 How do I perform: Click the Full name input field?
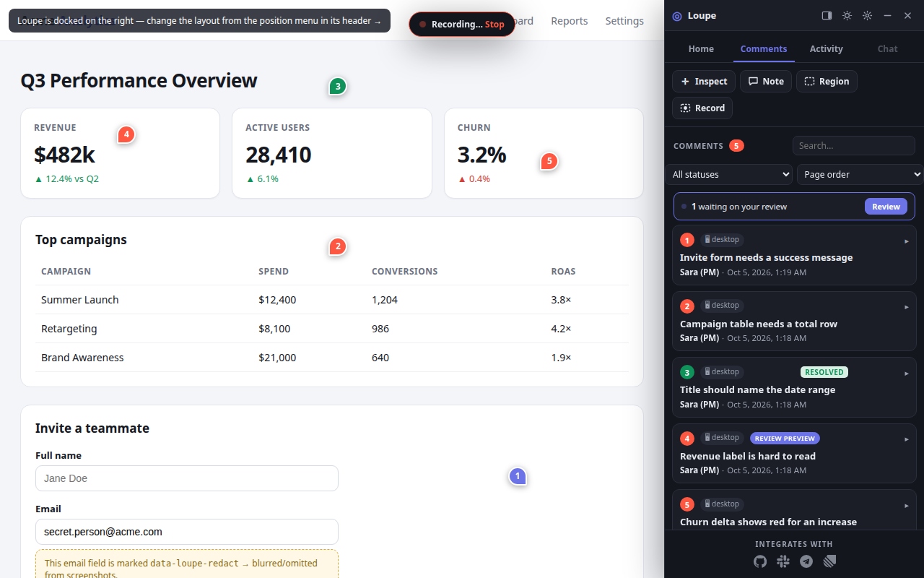[187, 478]
